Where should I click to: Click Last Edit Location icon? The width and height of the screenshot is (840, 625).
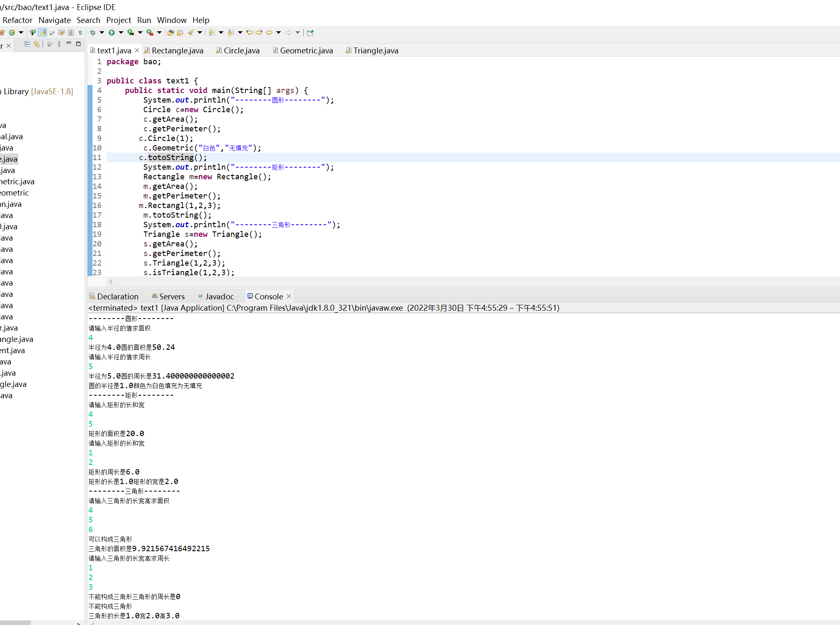(x=250, y=33)
